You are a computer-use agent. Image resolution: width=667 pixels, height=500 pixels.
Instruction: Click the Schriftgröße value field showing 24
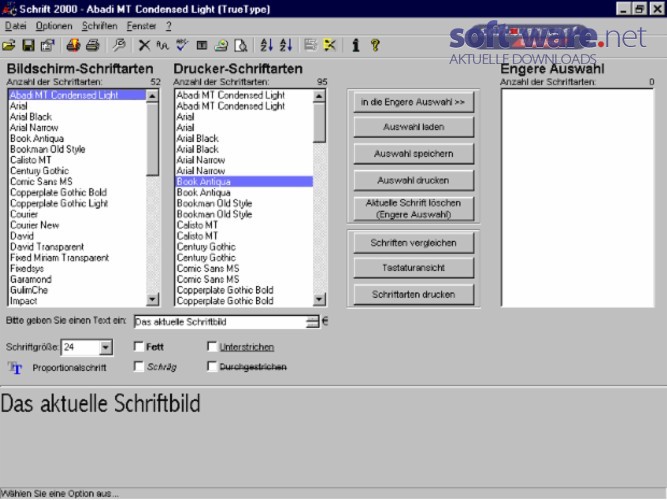(81, 348)
